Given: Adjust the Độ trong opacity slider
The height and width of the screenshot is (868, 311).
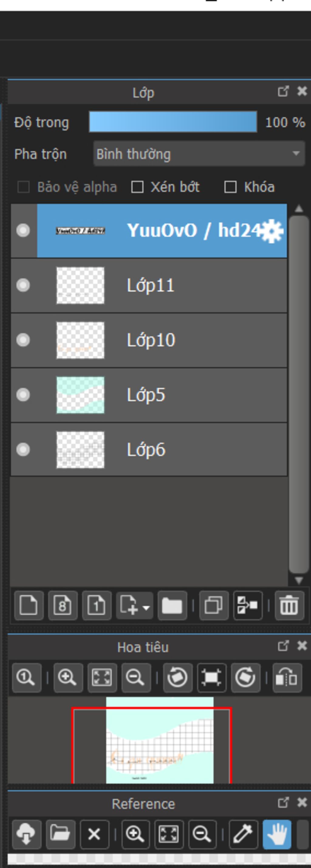Looking at the screenshot, I should 173,122.
